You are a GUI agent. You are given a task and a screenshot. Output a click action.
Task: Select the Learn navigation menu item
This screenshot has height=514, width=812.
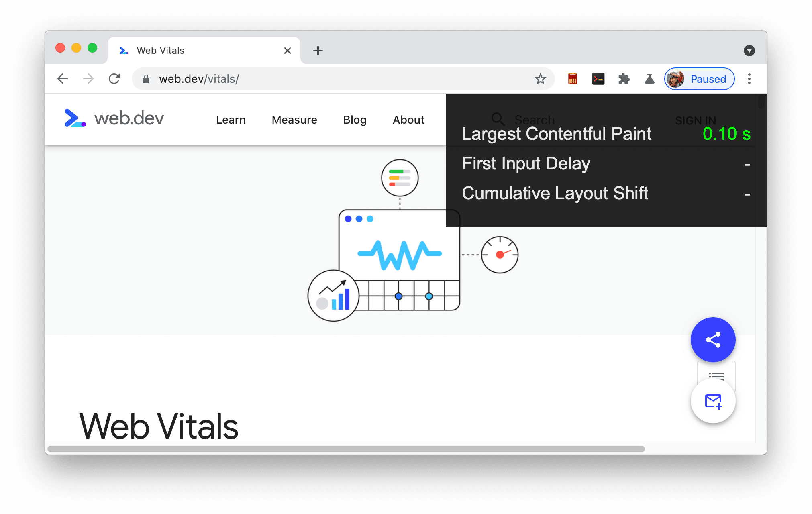231,119
